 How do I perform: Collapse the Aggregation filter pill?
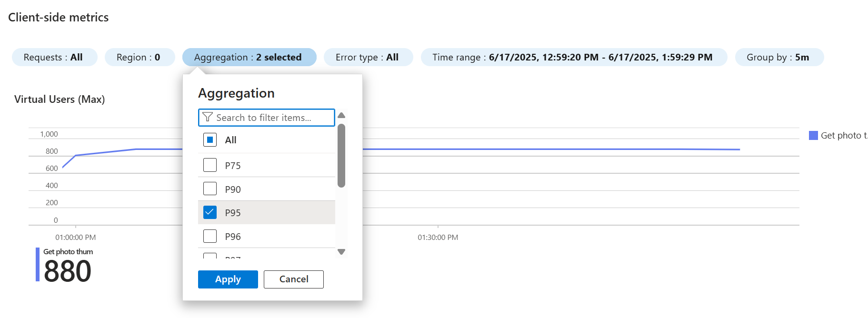coord(248,58)
